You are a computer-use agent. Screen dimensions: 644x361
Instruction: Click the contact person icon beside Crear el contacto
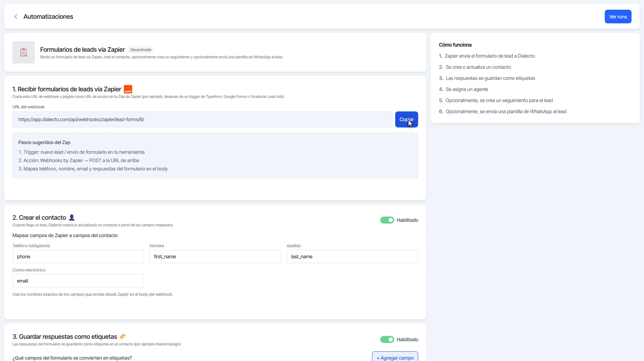(72, 217)
